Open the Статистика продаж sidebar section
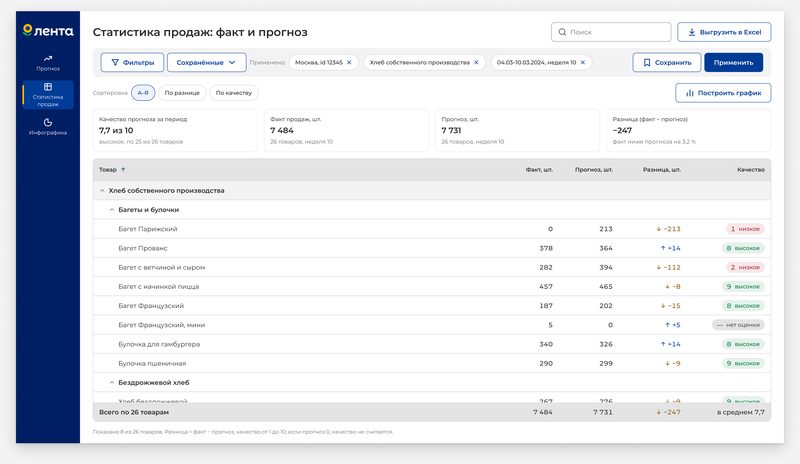The width and height of the screenshot is (800, 464). click(x=48, y=94)
